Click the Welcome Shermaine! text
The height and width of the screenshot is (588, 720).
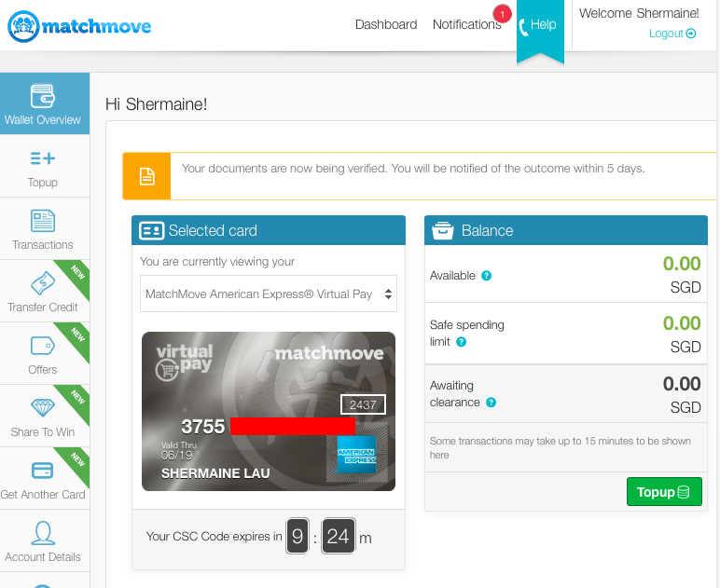[x=639, y=13]
